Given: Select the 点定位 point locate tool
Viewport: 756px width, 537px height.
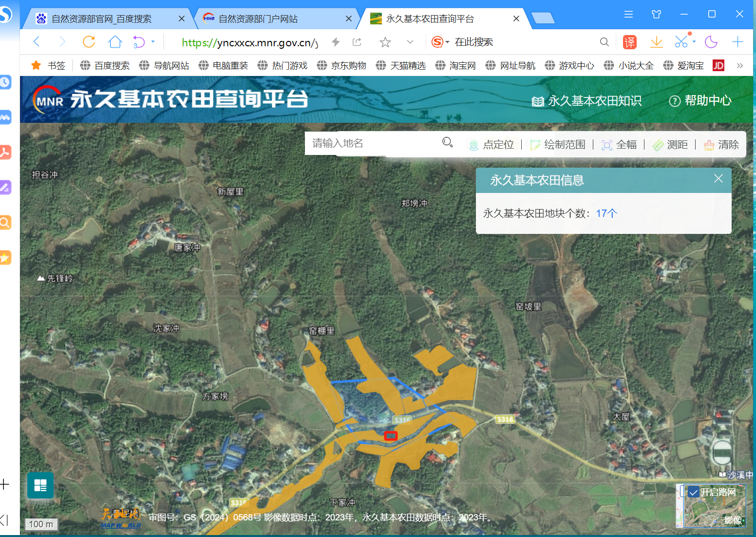Looking at the screenshot, I should [x=491, y=145].
